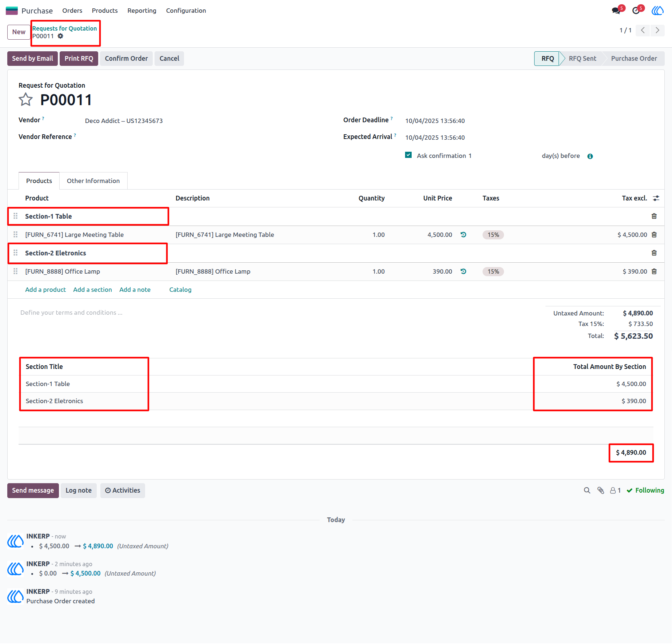This screenshot has height=644, width=672.
Task: Open the Products menu
Action: 105,11
